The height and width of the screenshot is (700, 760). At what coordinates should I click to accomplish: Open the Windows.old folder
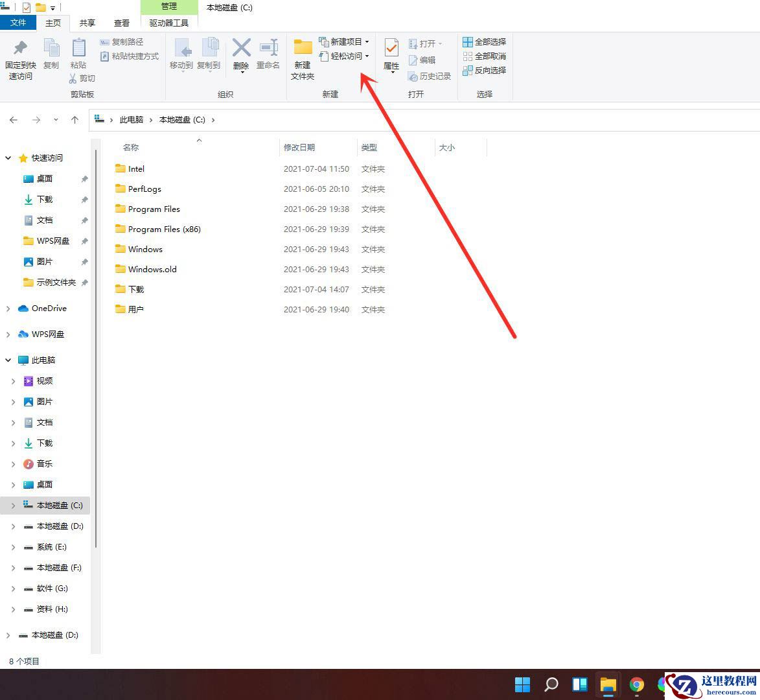click(x=152, y=269)
